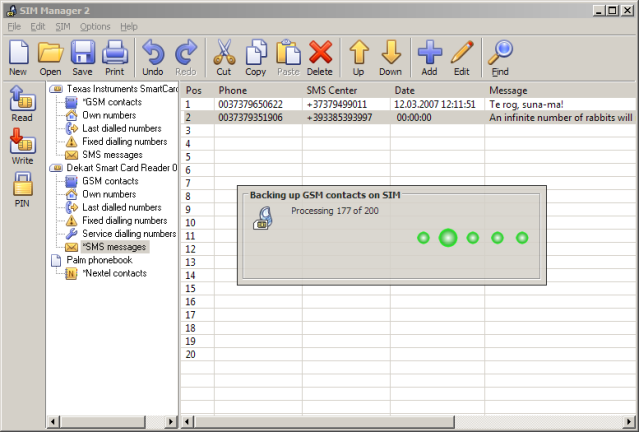Click message 'An infinite number of rabbits'

[561, 118]
